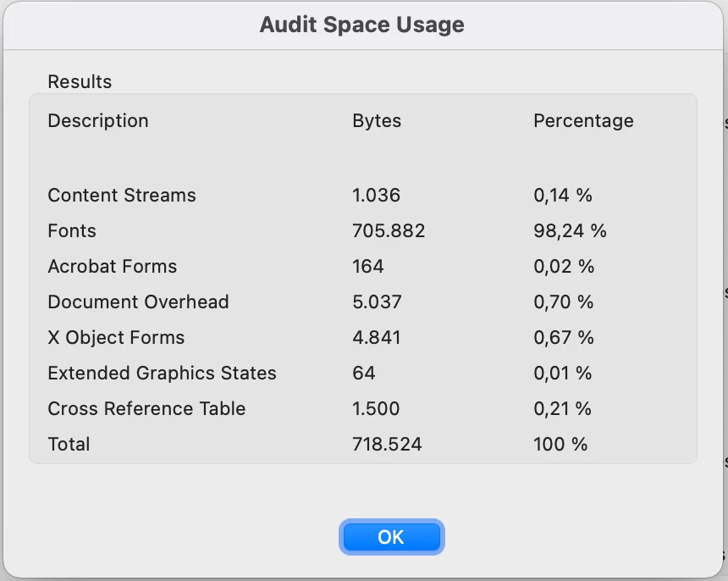Select the Acrobat Forms row label
The image size is (728, 581).
click(113, 267)
